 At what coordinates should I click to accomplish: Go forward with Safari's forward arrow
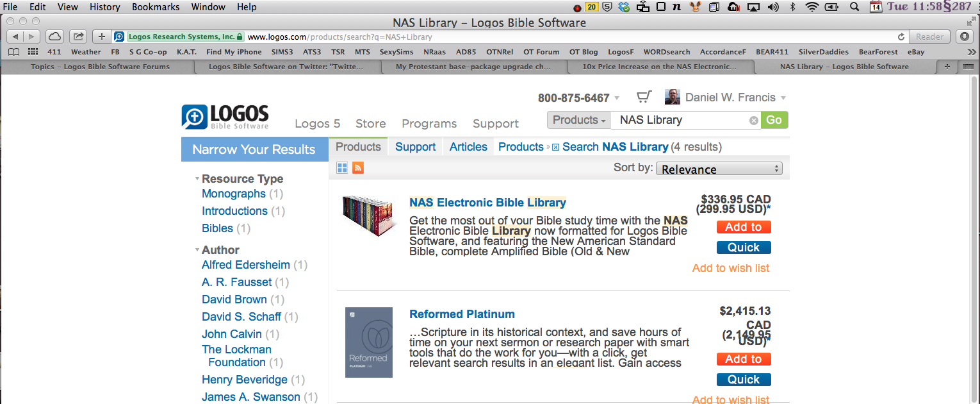31,37
